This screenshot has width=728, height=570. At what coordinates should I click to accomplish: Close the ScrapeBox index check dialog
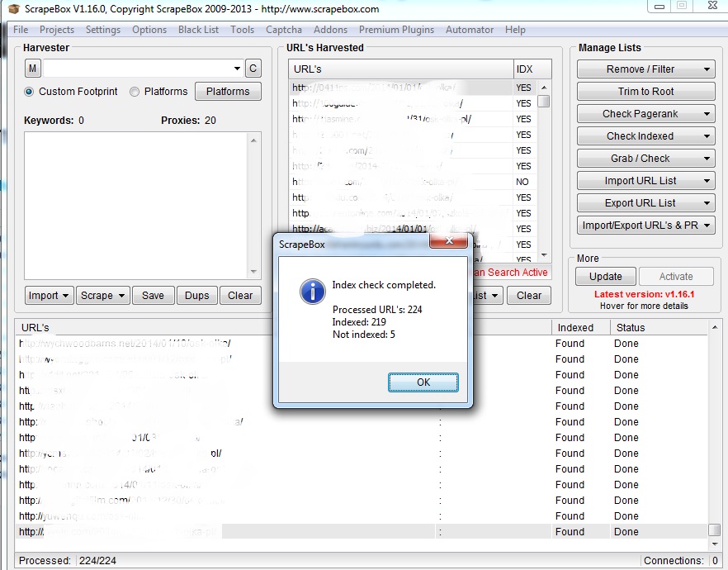point(448,240)
